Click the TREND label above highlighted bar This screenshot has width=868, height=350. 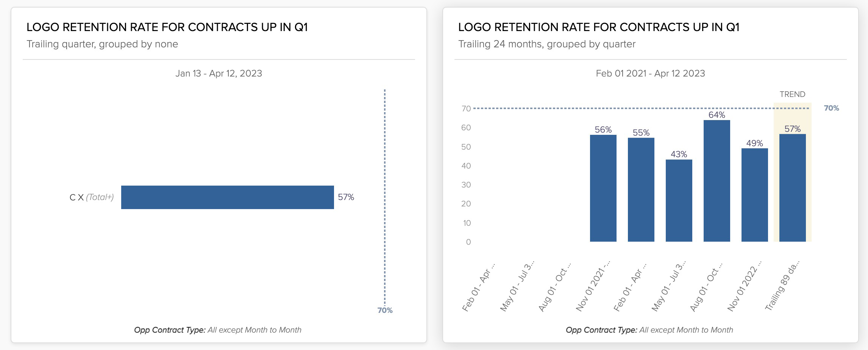tap(792, 94)
